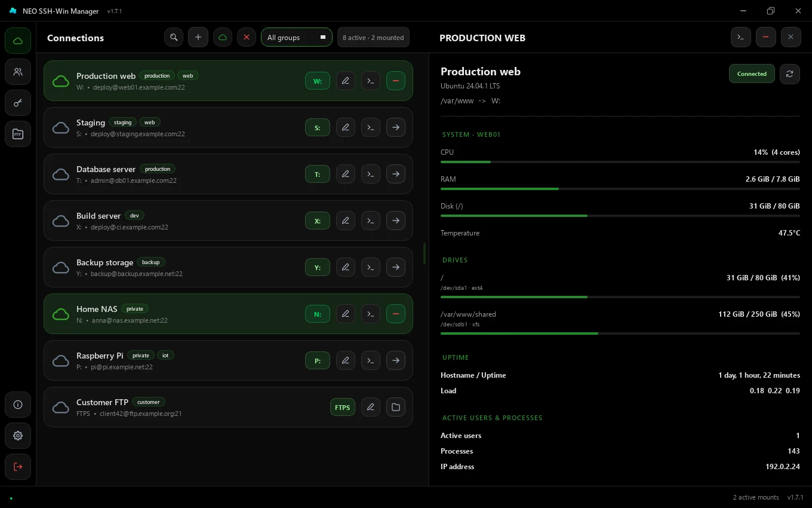Edit the Customer FTP connection
Screen dimensions: 812x508
click(371, 407)
